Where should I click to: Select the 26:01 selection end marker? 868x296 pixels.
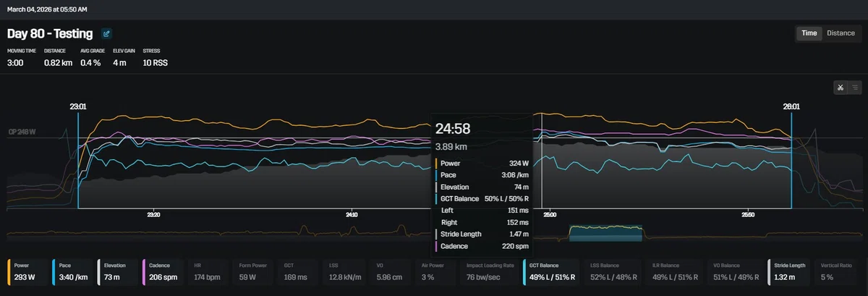pos(791,106)
